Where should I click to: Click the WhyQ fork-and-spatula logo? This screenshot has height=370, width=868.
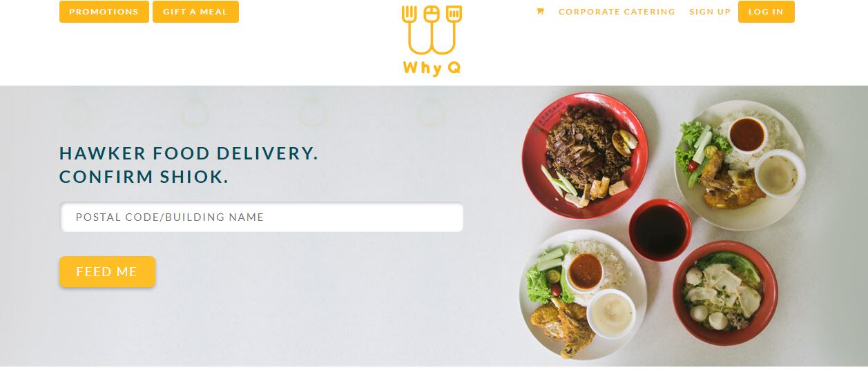coord(432,40)
